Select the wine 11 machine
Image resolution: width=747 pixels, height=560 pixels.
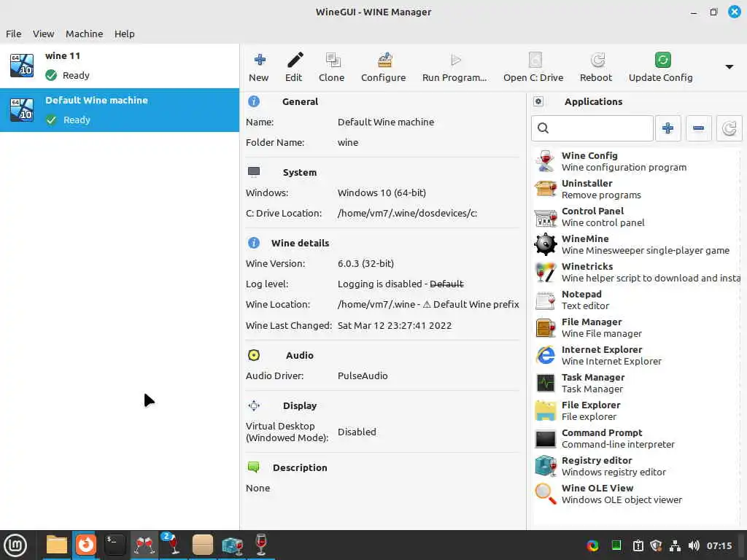pyautogui.click(x=120, y=66)
